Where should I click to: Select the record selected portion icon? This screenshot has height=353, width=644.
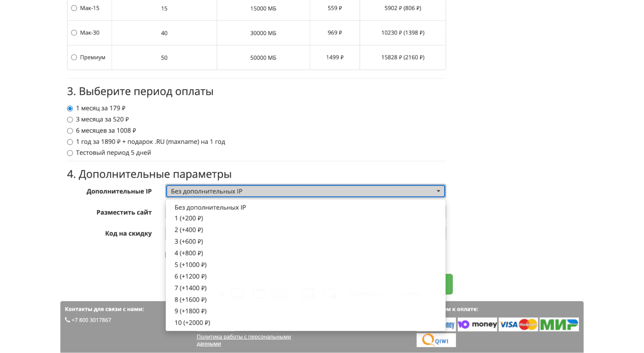(329, 293)
